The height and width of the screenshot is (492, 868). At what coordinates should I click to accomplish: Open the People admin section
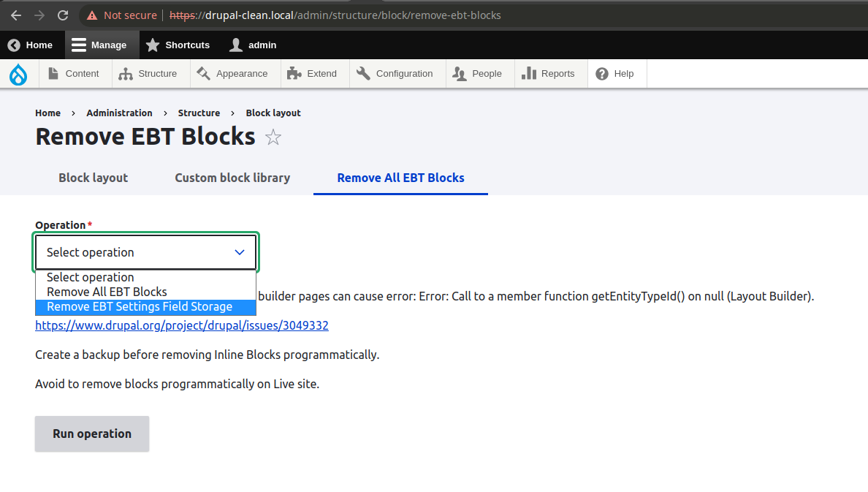point(479,73)
